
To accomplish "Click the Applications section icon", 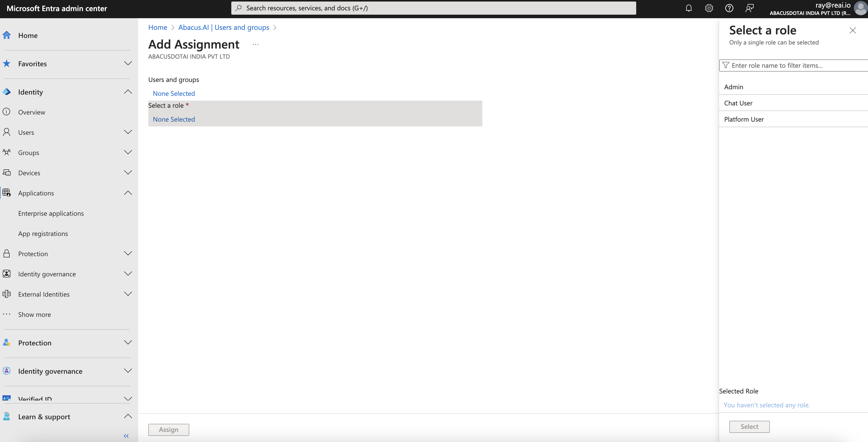I will [x=7, y=192].
